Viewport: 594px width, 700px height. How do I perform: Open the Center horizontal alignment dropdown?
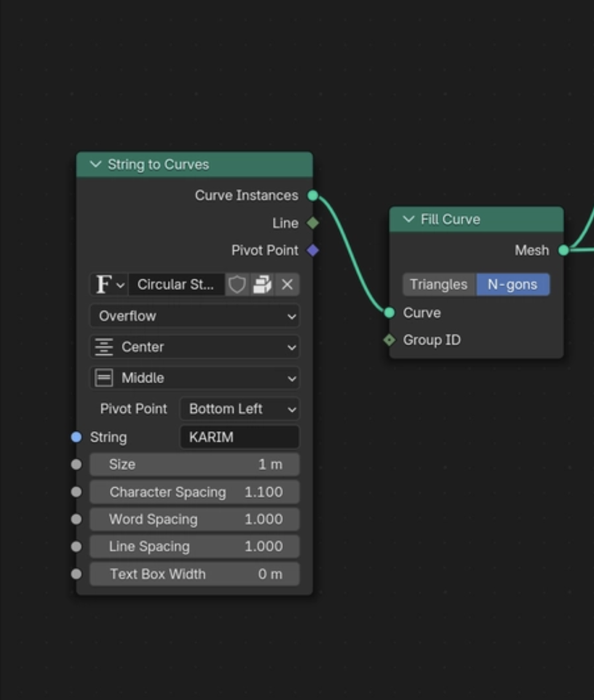194,347
